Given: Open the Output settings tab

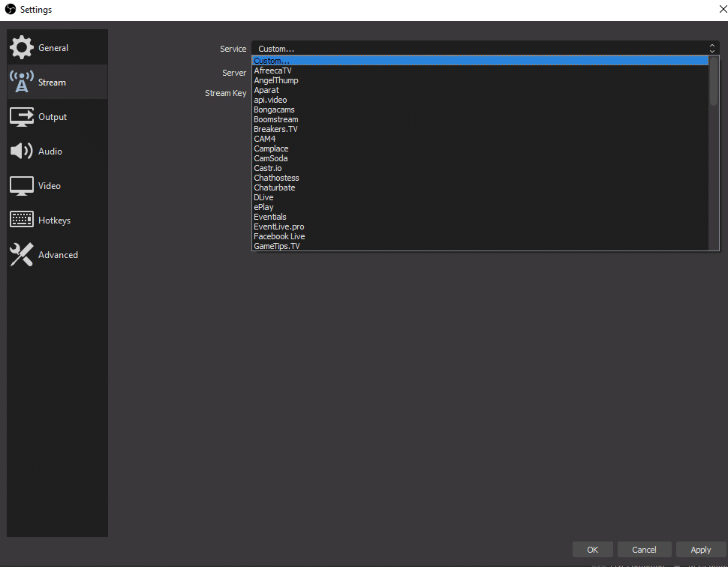Looking at the screenshot, I should coord(58,116).
